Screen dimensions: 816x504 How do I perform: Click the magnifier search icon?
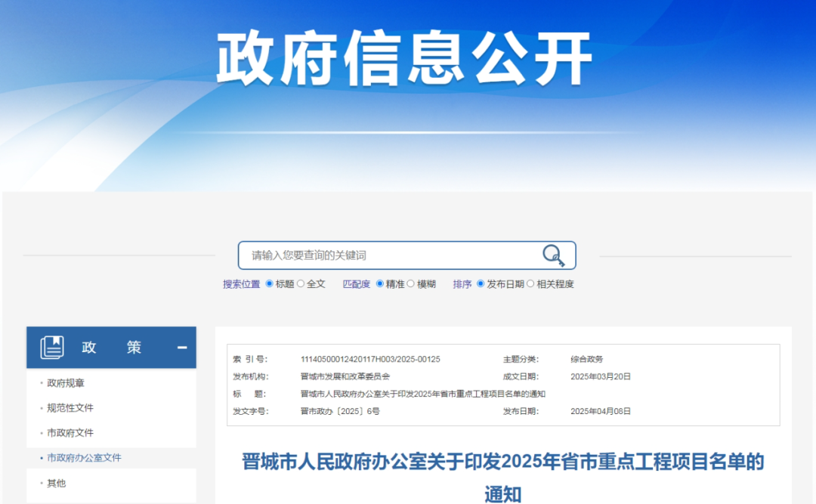click(553, 255)
